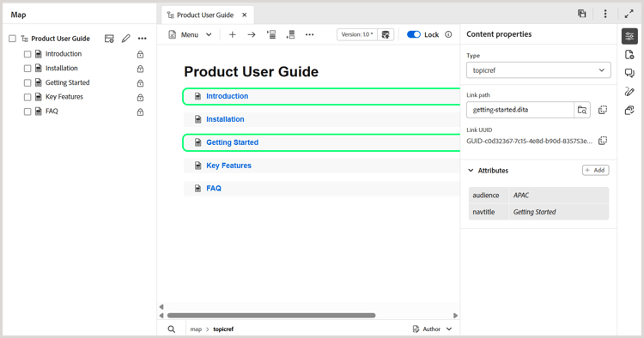Image resolution: width=644 pixels, height=338 pixels.
Task: Click the right scroll arrow
Action: pyautogui.click(x=455, y=316)
